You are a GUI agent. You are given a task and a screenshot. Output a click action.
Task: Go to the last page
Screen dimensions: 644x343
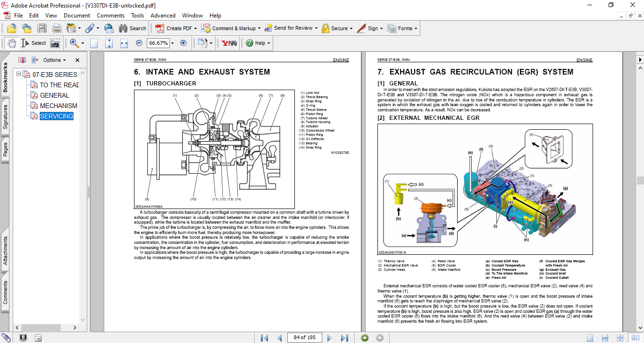click(x=344, y=338)
